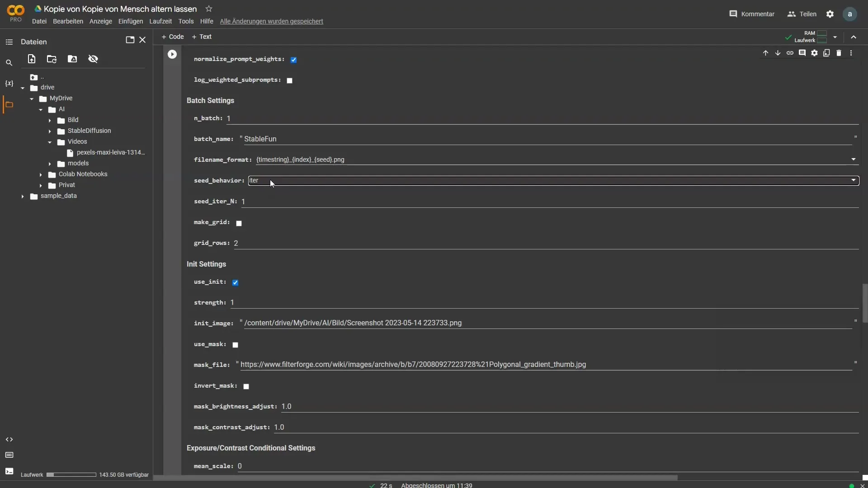Open code snippets icon in sidebar
Image resolution: width=868 pixels, height=488 pixels.
pos(9,440)
